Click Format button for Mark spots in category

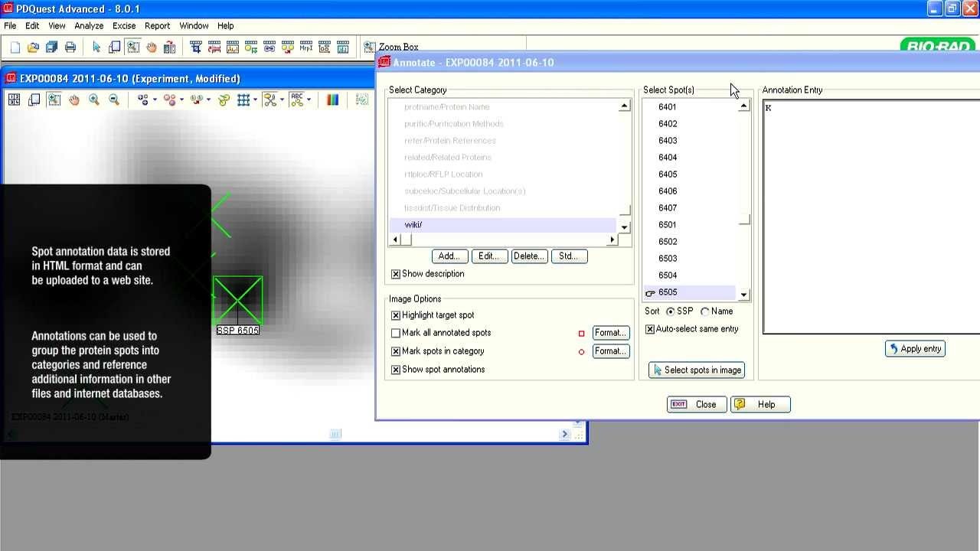[x=611, y=351]
